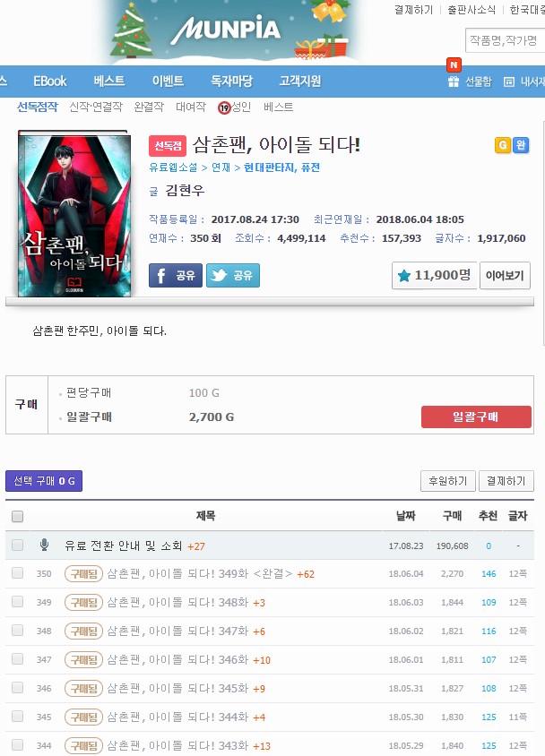
Task: Click the gift box icon (선물함)
Action: pyautogui.click(x=454, y=82)
